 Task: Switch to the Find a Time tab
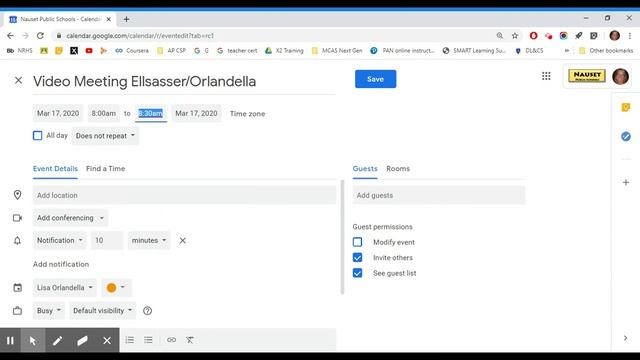(105, 169)
